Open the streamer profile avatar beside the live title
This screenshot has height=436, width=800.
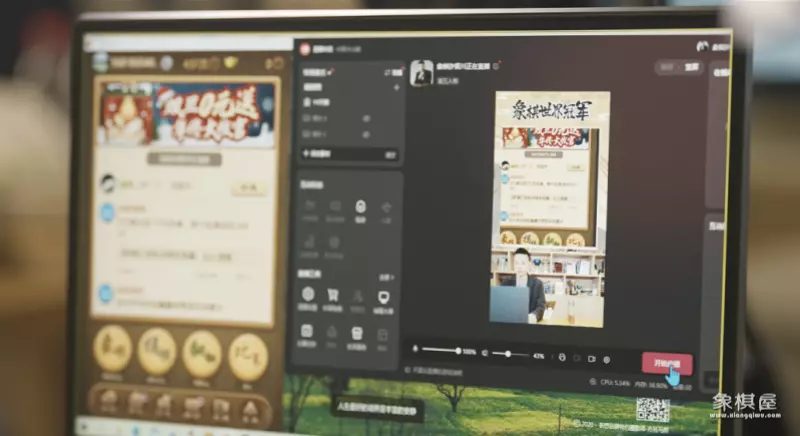[421, 73]
